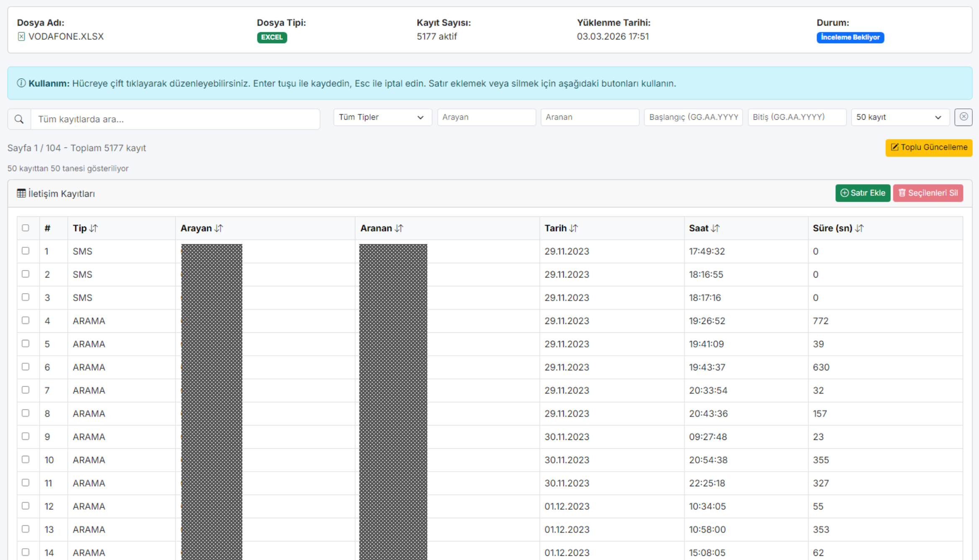Click the Satır Ekle button

(863, 193)
